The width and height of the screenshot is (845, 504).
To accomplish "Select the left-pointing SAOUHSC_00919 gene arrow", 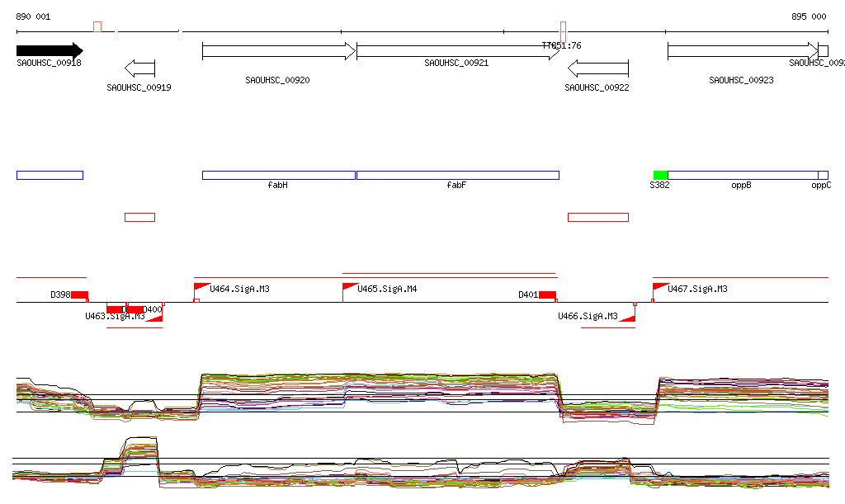I will coord(139,68).
